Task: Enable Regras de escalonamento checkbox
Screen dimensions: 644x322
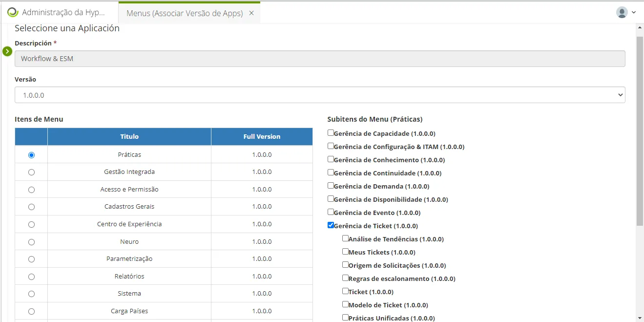Action: [345, 278]
